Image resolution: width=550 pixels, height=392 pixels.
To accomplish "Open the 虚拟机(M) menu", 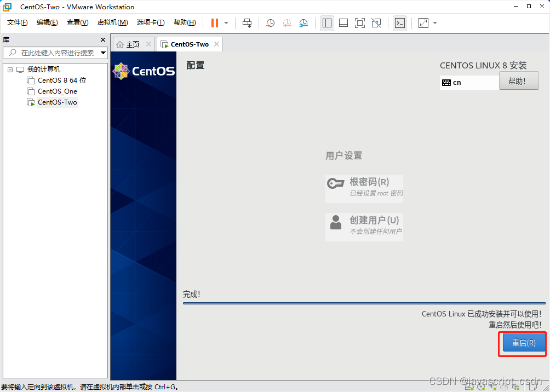I will [x=113, y=22].
